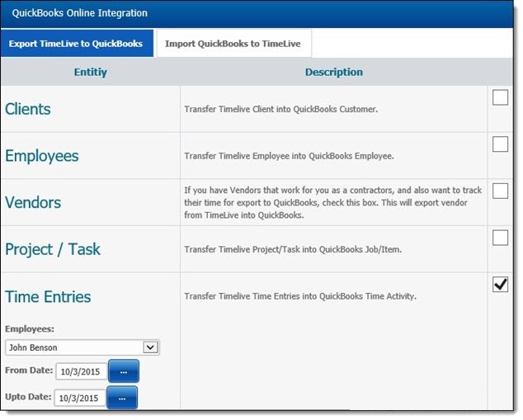The height and width of the screenshot is (420, 523).
Task: Click the Vendors contractors description text
Action: click(x=333, y=202)
